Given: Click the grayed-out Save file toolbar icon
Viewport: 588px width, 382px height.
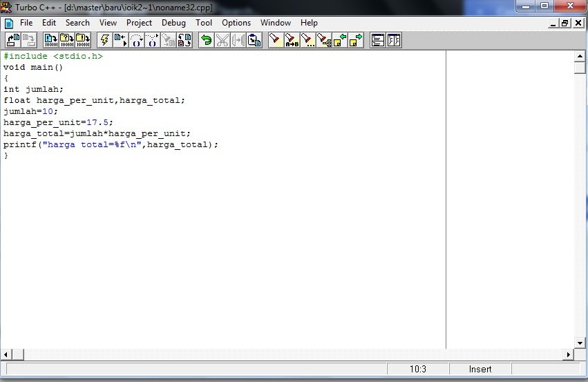Looking at the screenshot, I should (29, 40).
